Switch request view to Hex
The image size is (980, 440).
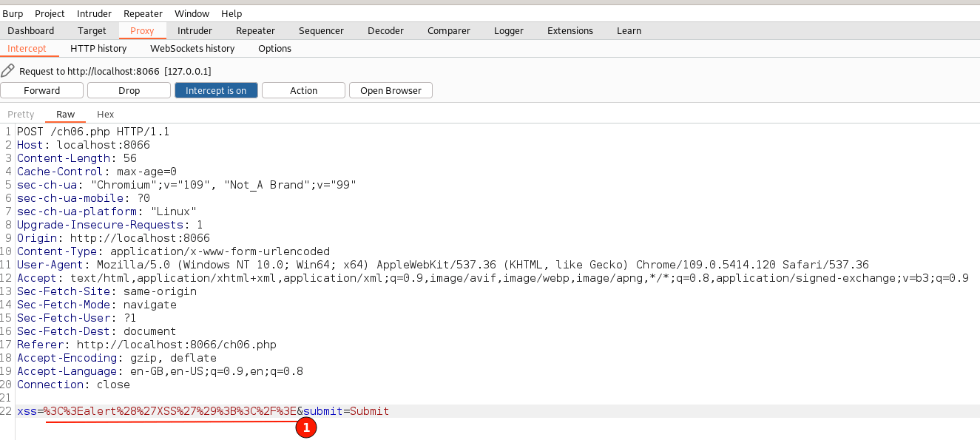[106, 114]
